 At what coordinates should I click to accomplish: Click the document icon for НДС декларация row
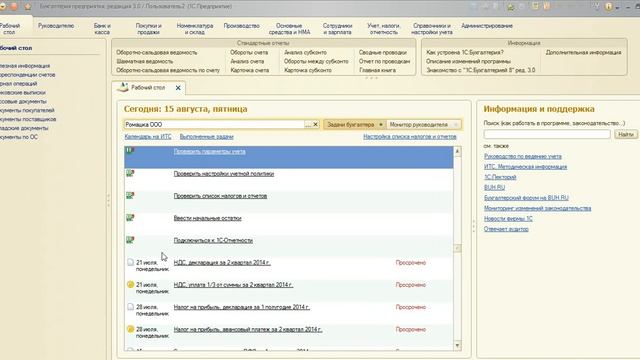[x=130, y=262]
